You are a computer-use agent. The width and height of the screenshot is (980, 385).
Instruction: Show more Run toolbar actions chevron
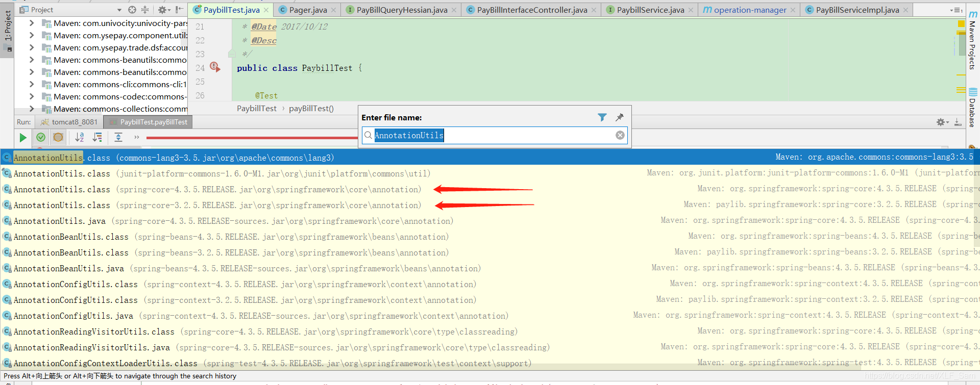pos(136,137)
